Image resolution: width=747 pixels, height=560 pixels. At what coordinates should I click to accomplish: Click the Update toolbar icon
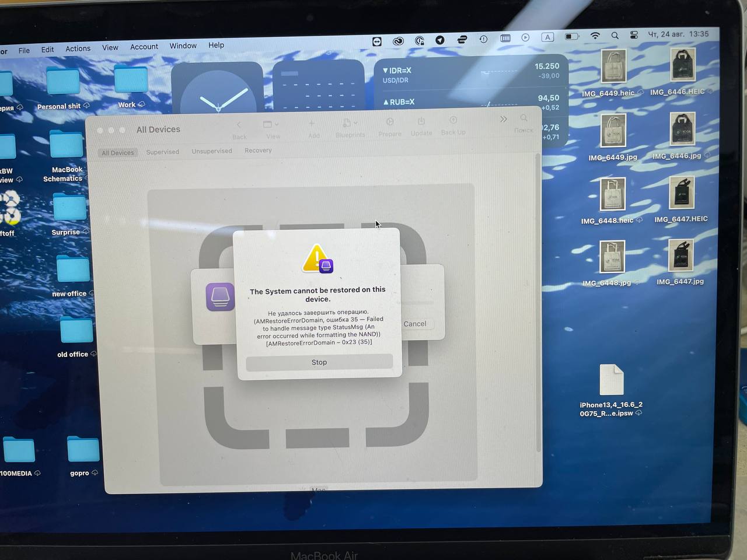tap(421, 121)
